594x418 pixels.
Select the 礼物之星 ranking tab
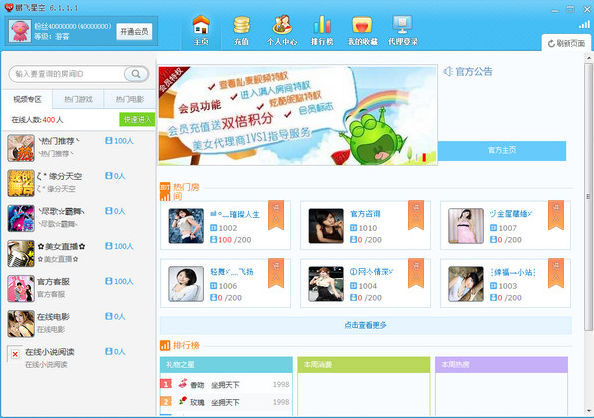tap(226, 365)
